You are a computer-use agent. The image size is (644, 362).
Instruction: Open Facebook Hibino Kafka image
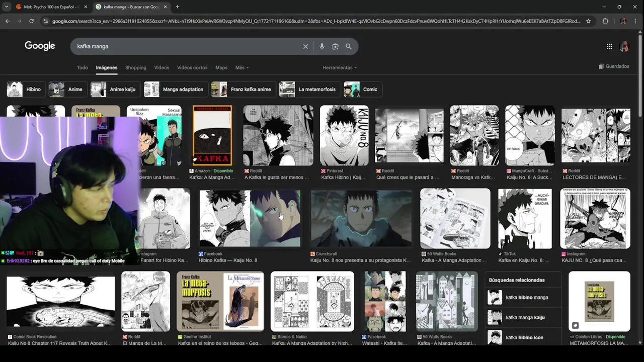(250, 219)
